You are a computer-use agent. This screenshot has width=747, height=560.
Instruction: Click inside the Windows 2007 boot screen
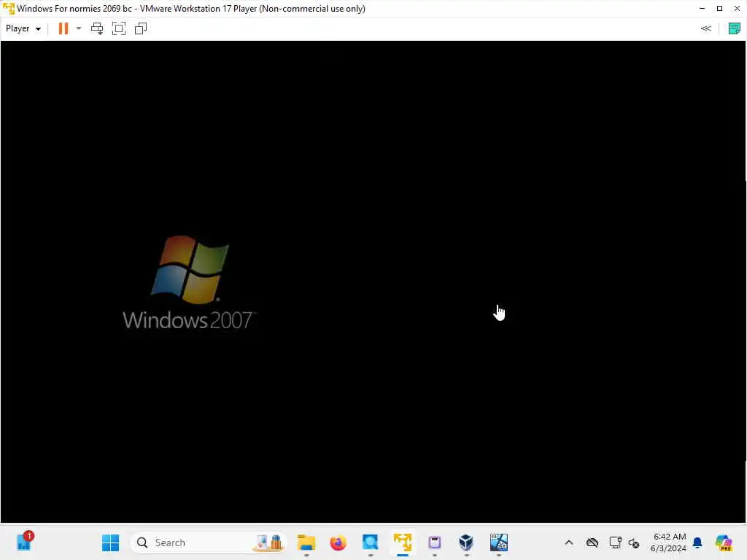373,281
